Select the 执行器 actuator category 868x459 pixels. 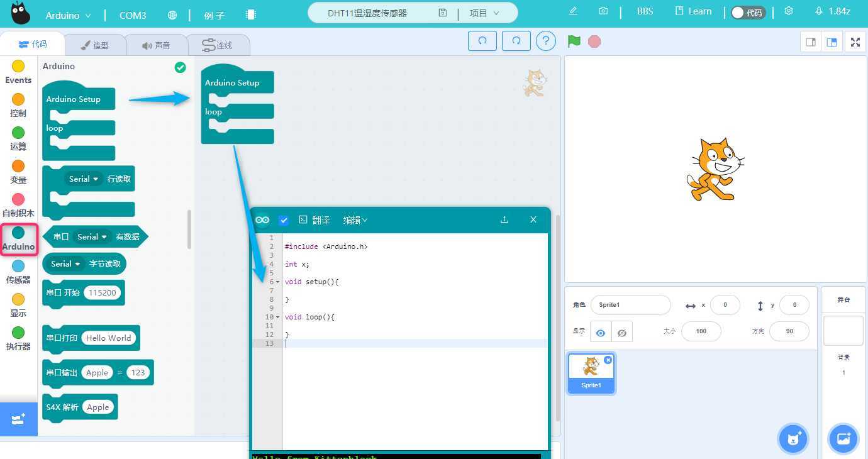[x=18, y=338]
